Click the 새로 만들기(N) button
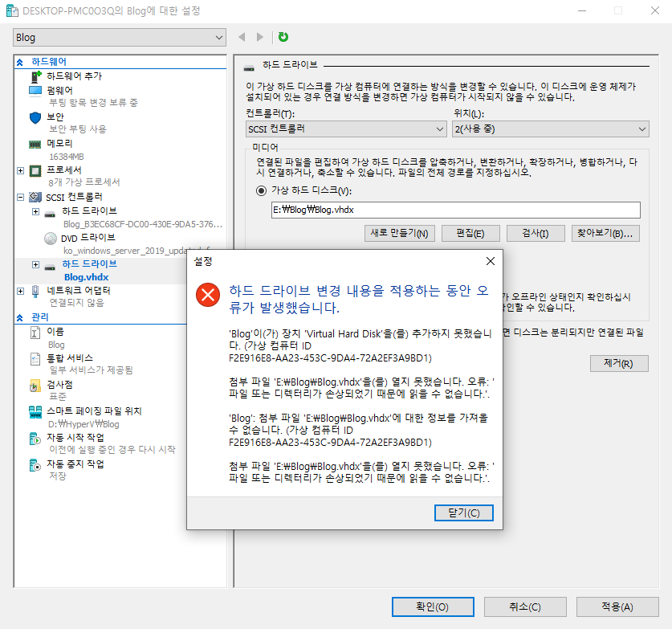672x629 pixels. tap(400, 233)
